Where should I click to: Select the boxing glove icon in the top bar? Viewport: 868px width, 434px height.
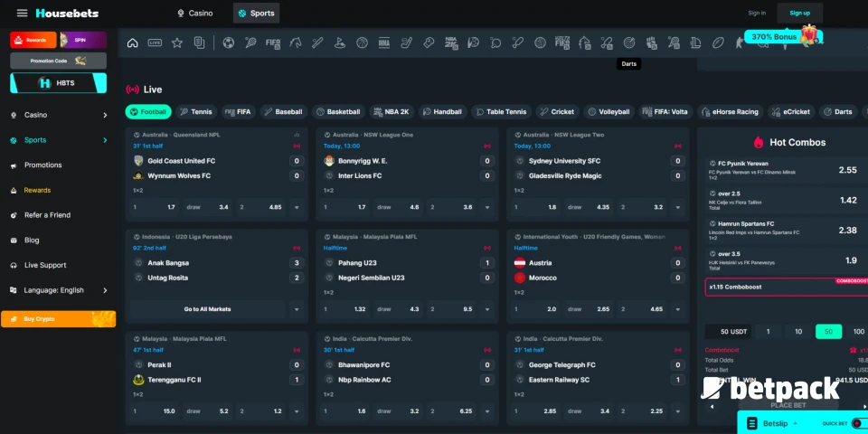429,42
